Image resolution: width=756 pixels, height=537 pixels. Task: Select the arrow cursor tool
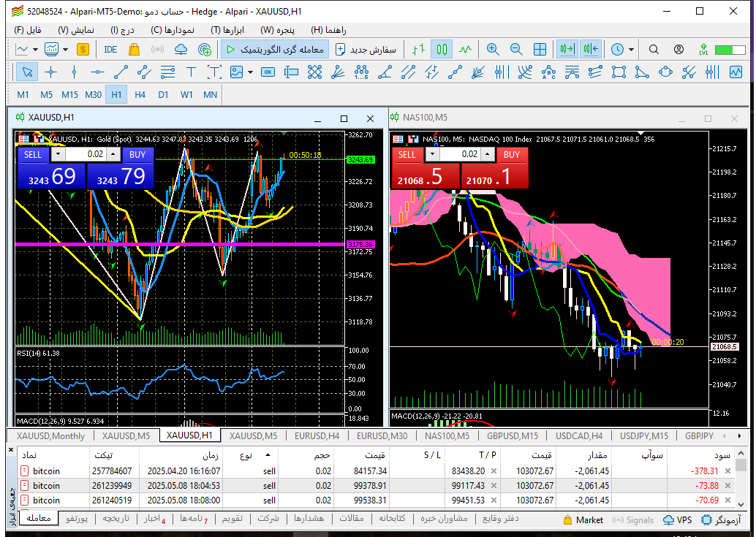pyautogui.click(x=27, y=72)
